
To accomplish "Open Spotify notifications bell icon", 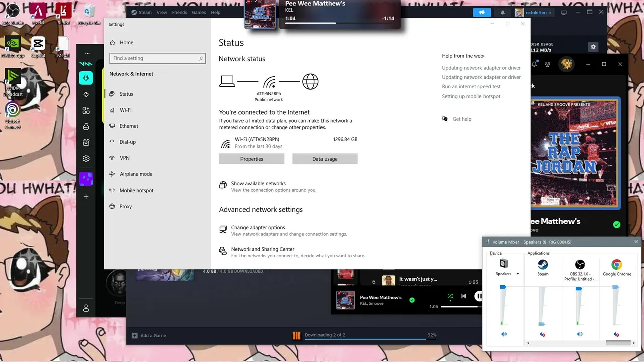I will (x=535, y=64).
